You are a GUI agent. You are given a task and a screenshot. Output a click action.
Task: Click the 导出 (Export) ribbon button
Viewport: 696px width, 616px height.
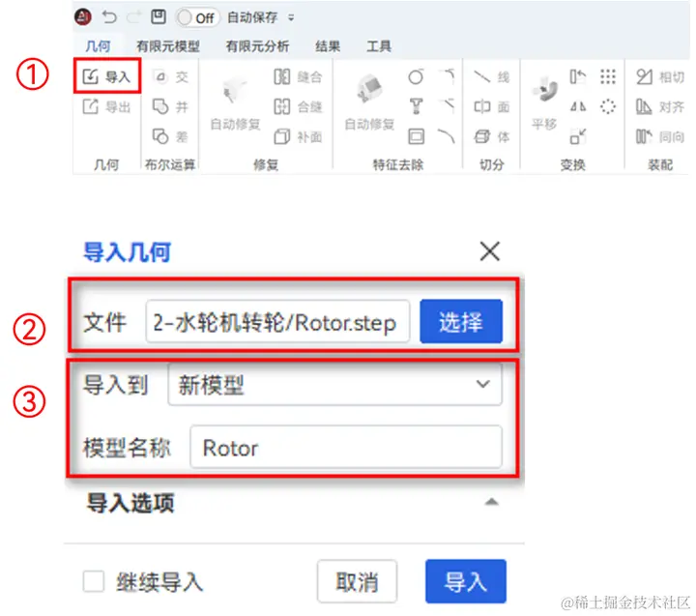pyautogui.click(x=106, y=106)
